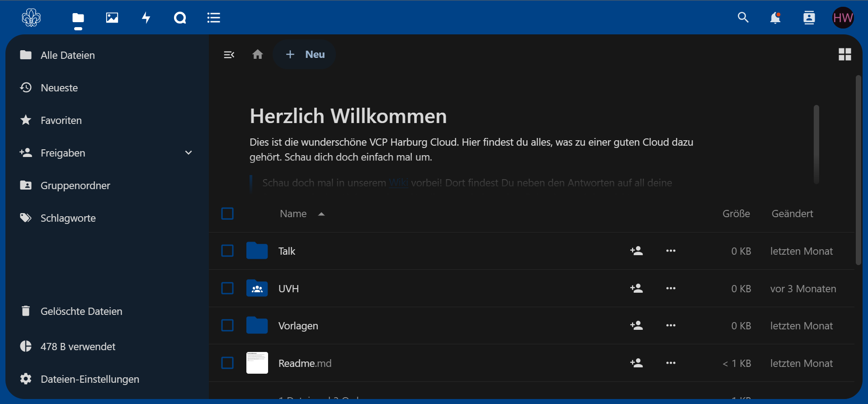The height and width of the screenshot is (404, 868).
Task: Open the UVH folder name
Action: 288,289
